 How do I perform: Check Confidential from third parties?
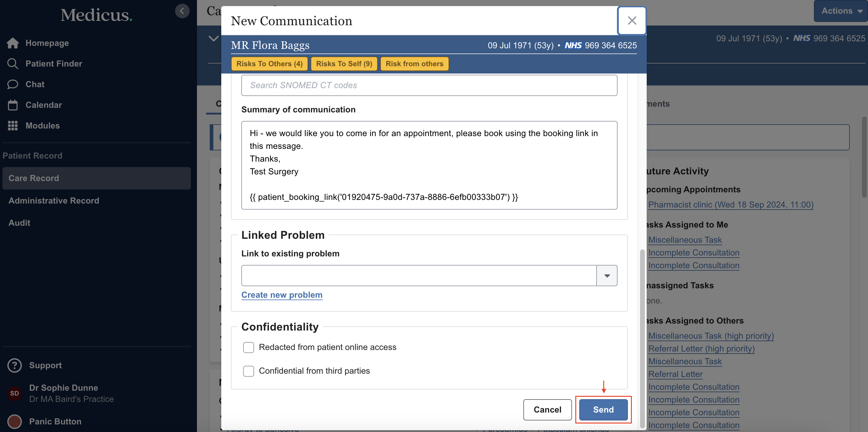tap(248, 371)
